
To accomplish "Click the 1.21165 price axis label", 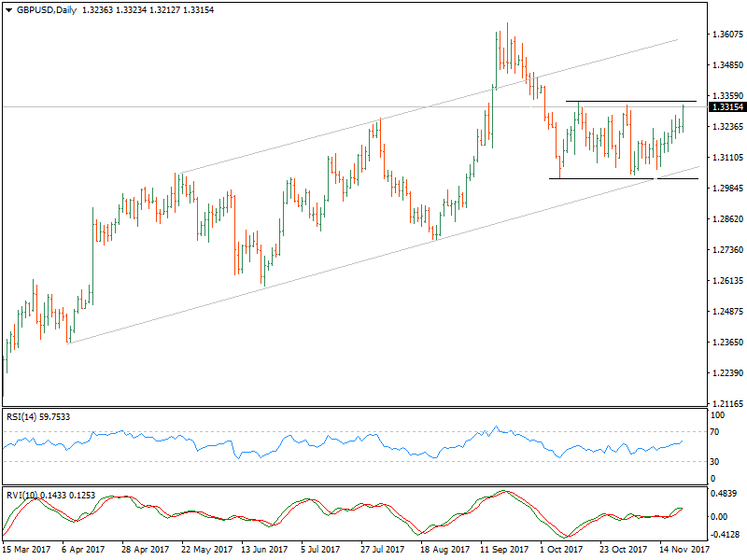I will point(726,404).
